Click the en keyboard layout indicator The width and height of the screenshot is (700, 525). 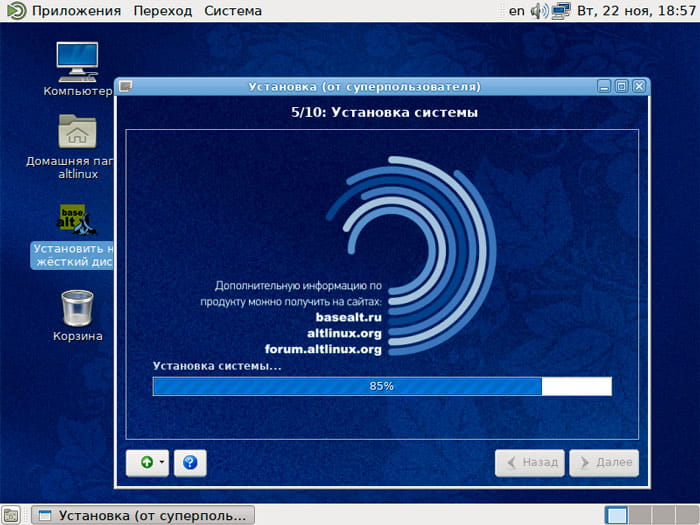coord(517,11)
